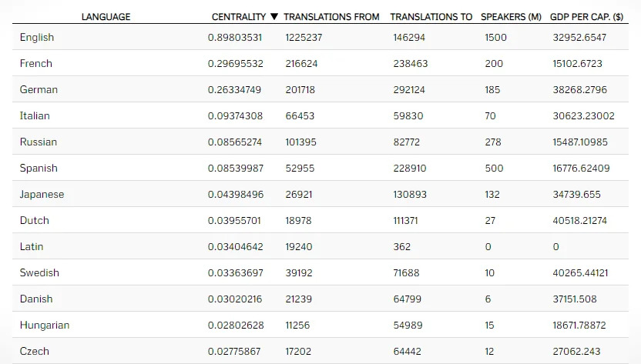Sort by GDP Per Cap. header
The image size is (641, 364).
586,17
